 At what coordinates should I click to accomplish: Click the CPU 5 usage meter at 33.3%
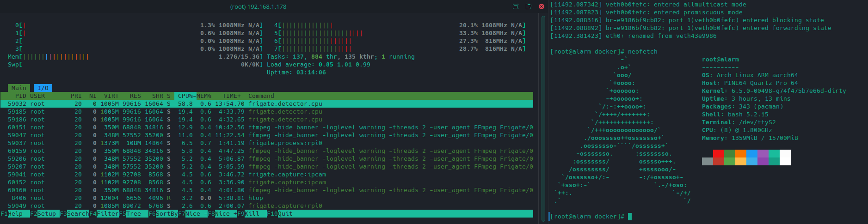point(400,33)
